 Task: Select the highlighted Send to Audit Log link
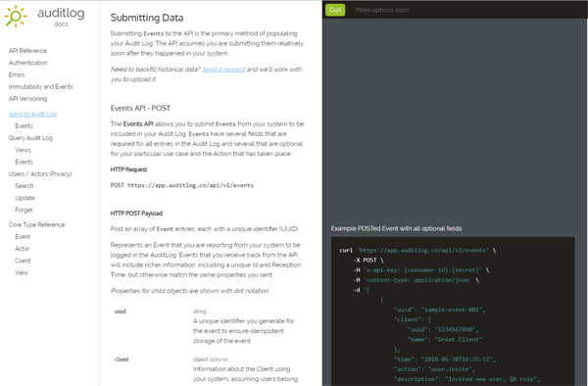click(33, 114)
